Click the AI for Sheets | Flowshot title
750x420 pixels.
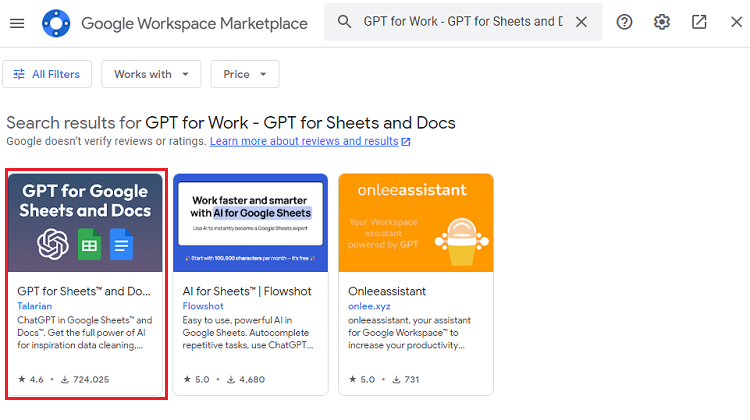(247, 291)
